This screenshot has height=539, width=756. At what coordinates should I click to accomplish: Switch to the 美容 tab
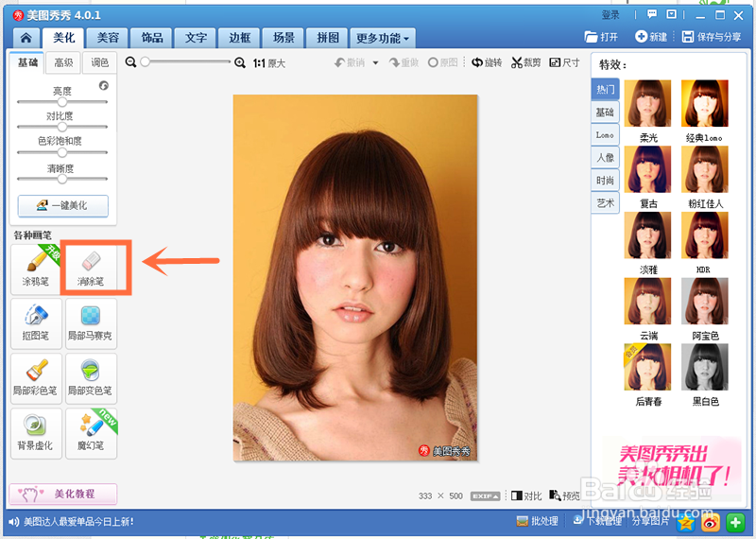[x=108, y=38]
